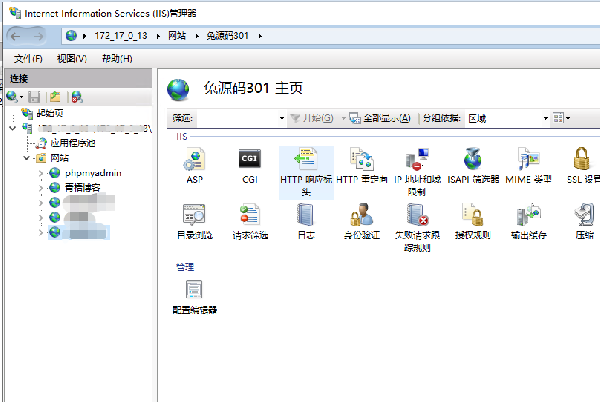The image size is (600, 402).
Task: Select 应用程序池 in the tree
Action: click(73, 143)
